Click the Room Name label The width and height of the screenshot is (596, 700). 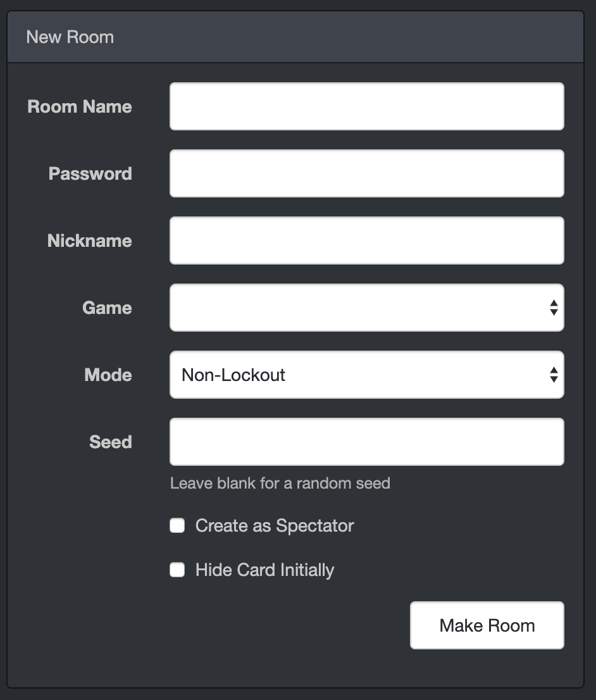coord(80,107)
